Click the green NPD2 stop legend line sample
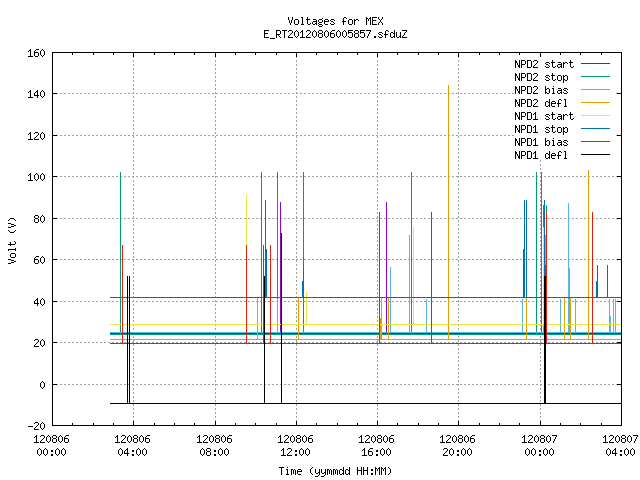This screenshot has width=640, height=480. pos(595,77)
